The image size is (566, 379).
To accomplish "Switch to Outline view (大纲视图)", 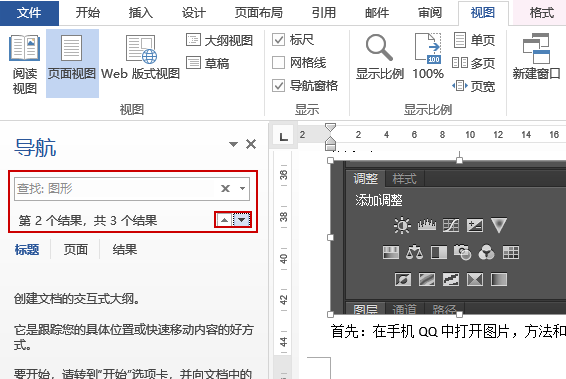I will [x=219, y=40].
